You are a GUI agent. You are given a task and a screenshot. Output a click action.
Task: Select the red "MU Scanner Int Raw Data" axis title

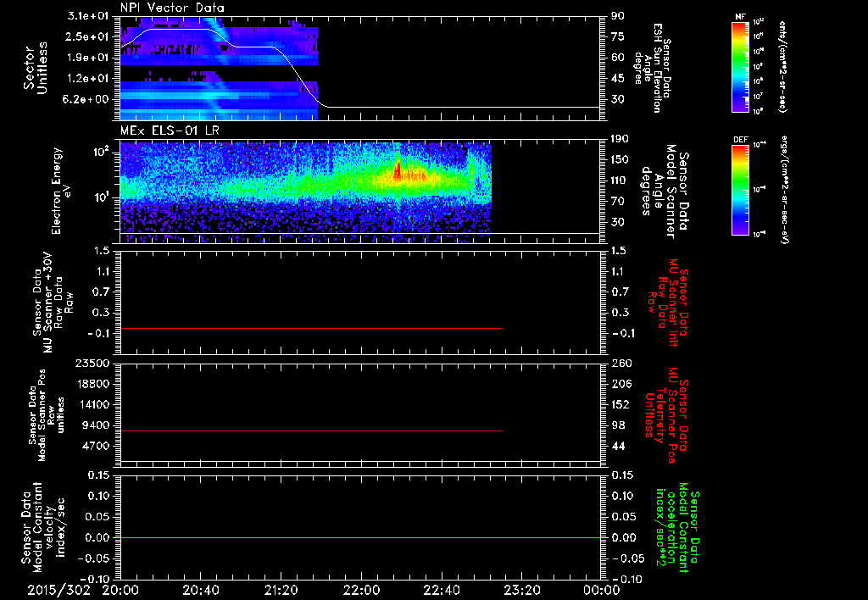(x=669, y=303)
